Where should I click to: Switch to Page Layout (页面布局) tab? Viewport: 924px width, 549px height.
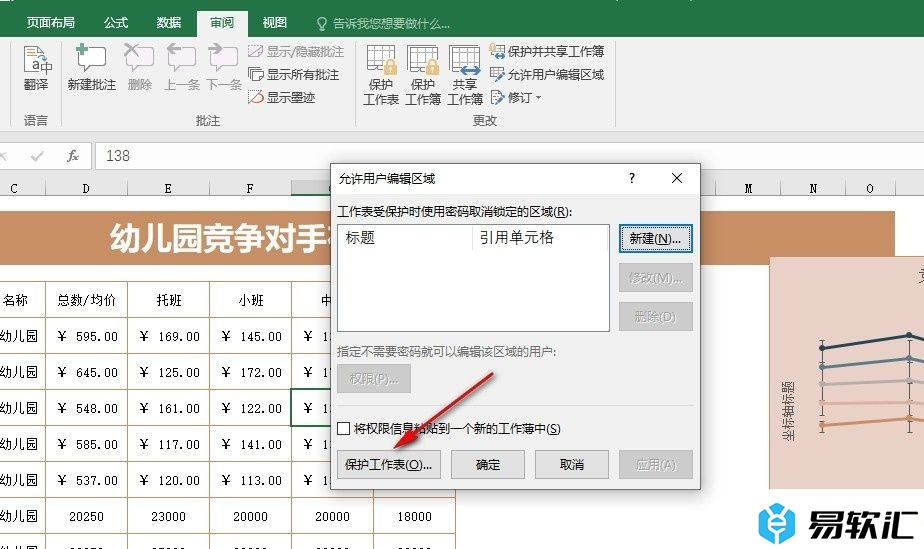pos(51,23)
